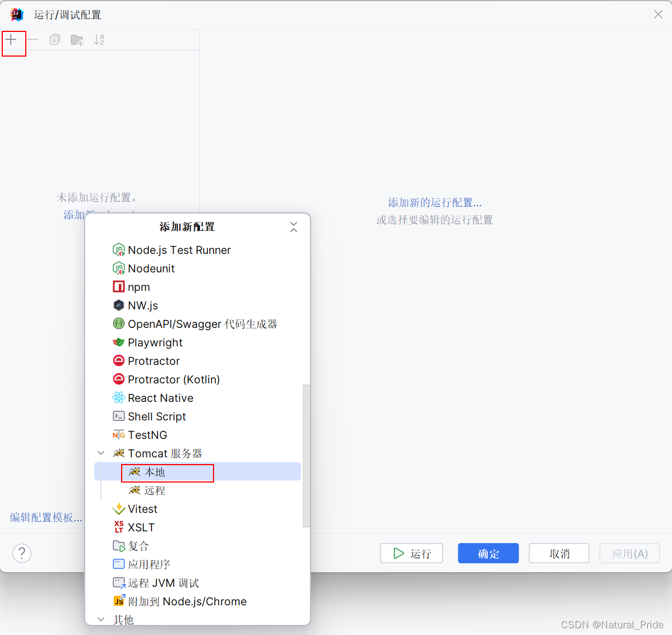Viewport: 672px width, 635px height.
Task: Select 远程 JVM 调试 configuration
Action: tap(198, 583)
